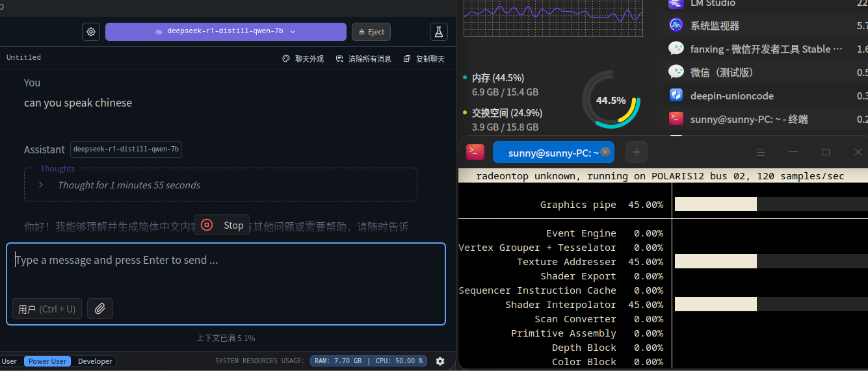Click the 上下文已满 5.1% context indicator
This screenshot has height=371, width=868.
tap(226, 338)
